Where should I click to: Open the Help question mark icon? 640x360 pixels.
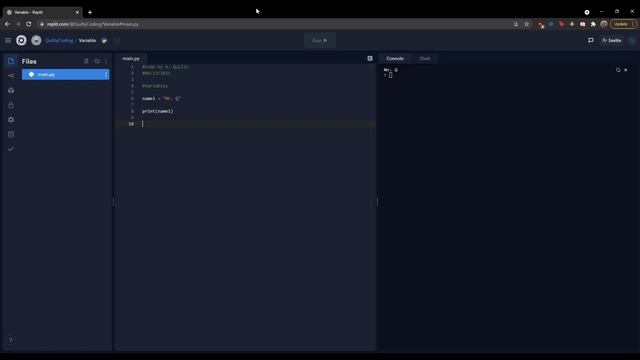[x=11, y=340]
